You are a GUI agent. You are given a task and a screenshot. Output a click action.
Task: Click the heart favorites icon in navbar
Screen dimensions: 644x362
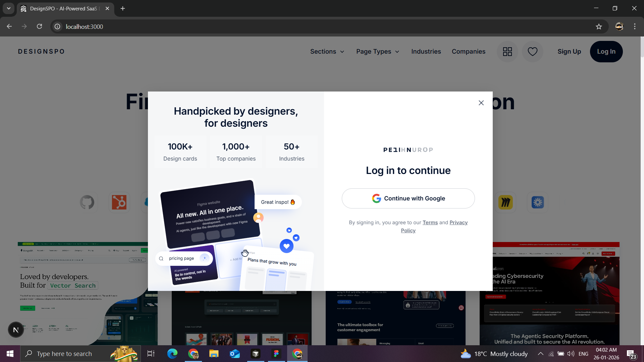pyautogui.click(x=532, y=52)
